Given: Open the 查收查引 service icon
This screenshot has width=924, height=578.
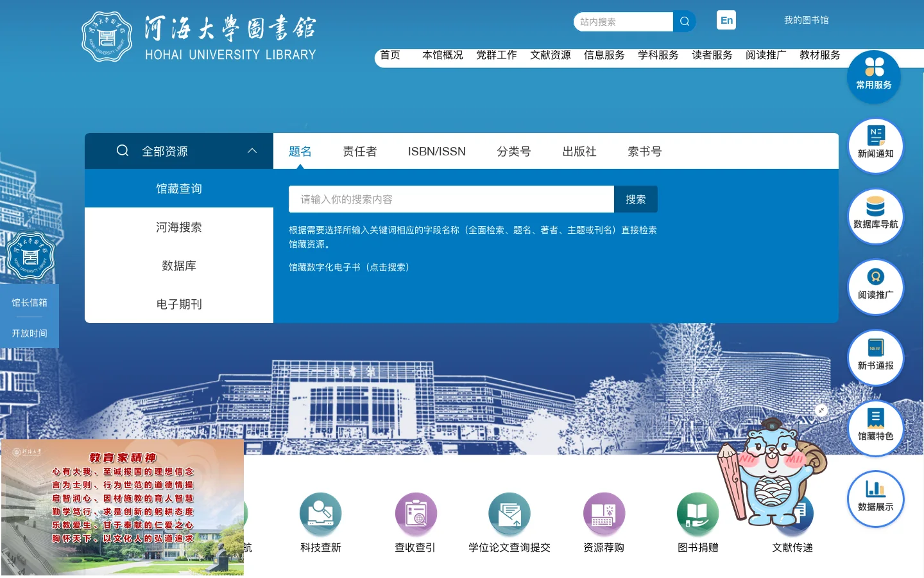Looking at the screenshot, I should click(x=415, y=514).
